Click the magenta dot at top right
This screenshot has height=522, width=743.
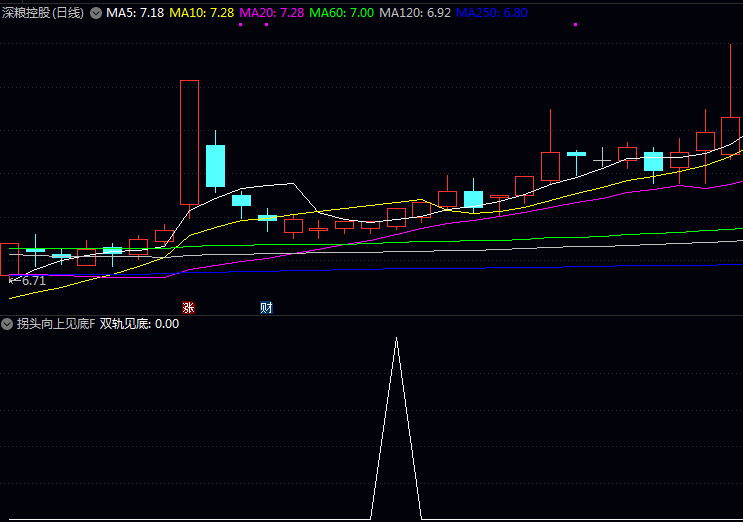(575, 24)
